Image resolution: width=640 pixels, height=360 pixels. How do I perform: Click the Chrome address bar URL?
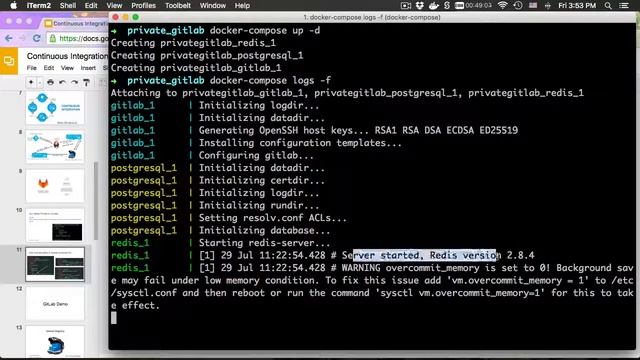pos(83,38)
